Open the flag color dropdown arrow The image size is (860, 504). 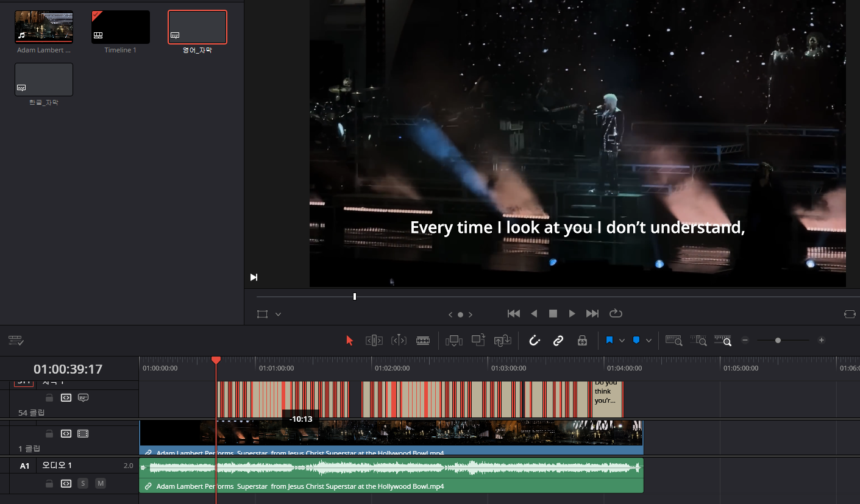click(622, 341)
